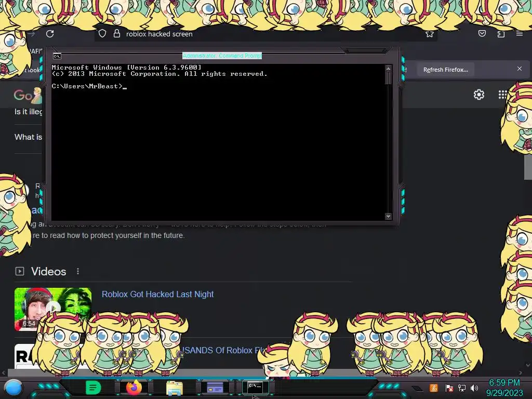The height and width of the screenshot is (399, 532).
Task: Click the Refresh Firefox... button
Action: point(445,70)
